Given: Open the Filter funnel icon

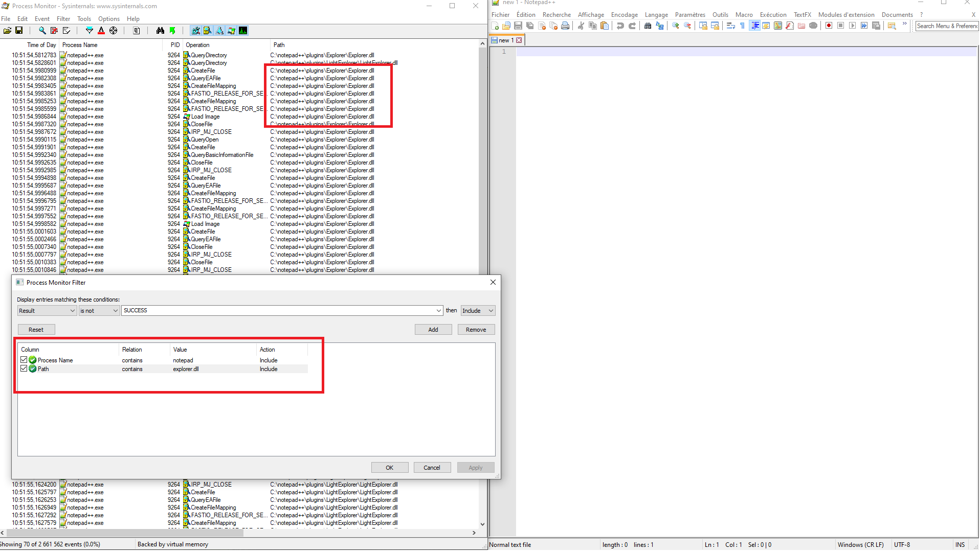Looking at the screenshot, I should pos(90,31).
